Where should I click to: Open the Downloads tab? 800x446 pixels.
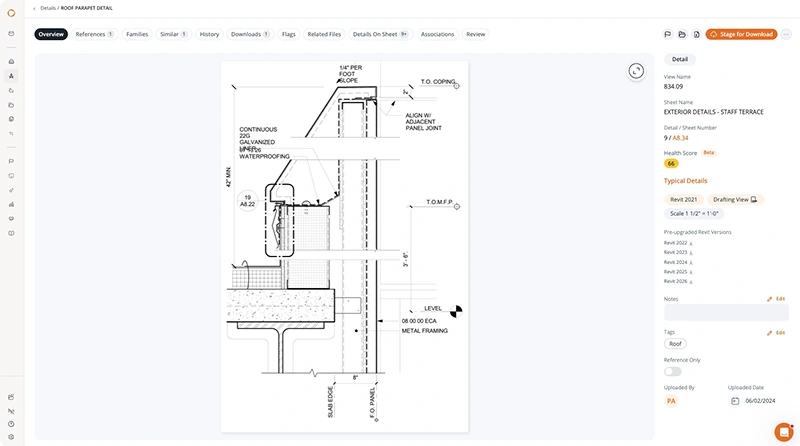250,34
